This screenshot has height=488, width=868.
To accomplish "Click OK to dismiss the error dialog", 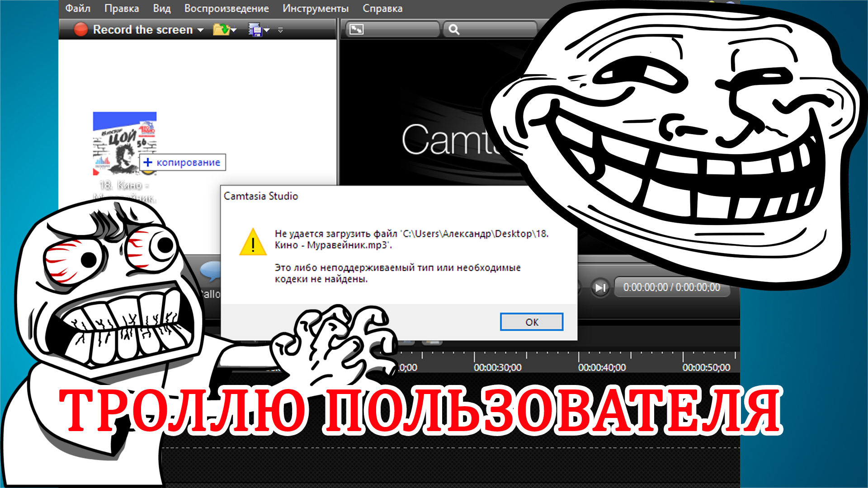I will pos(531,322).
